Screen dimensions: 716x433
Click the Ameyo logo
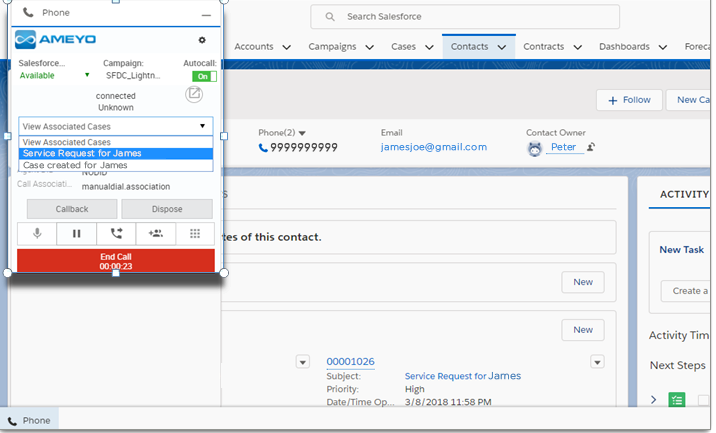tap(55, 39)
